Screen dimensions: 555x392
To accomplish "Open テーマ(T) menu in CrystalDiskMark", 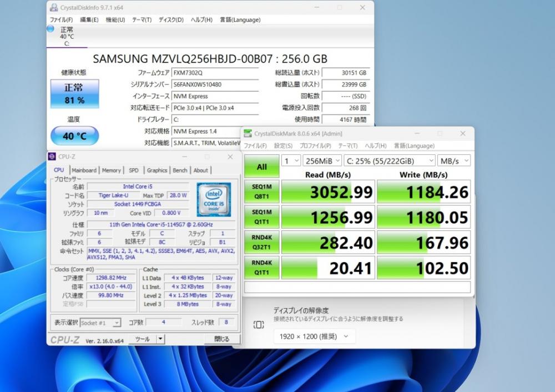I will pyautogui.click(x=348, y=145).
